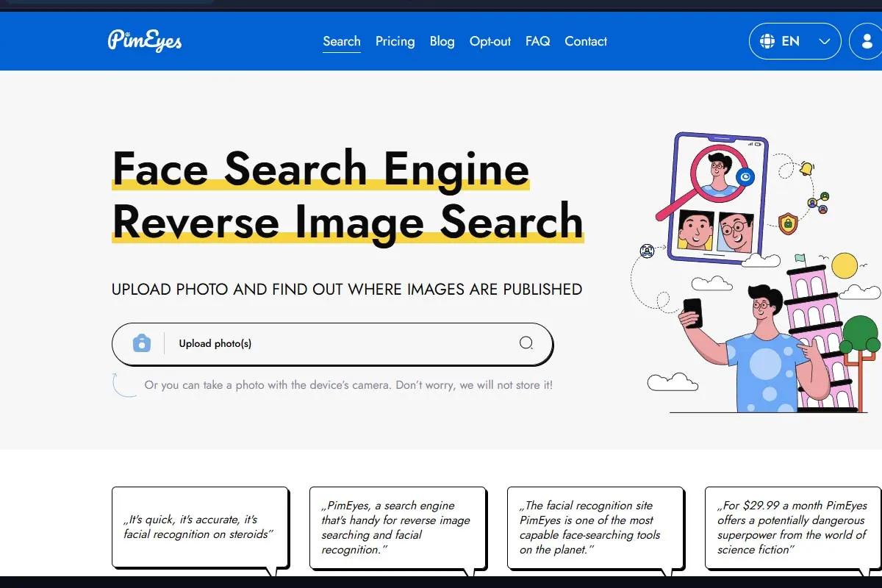This screenshot has height=588, width=882.
Task: Click the blue camera icon in the upload bar
Action: [141, 343]
